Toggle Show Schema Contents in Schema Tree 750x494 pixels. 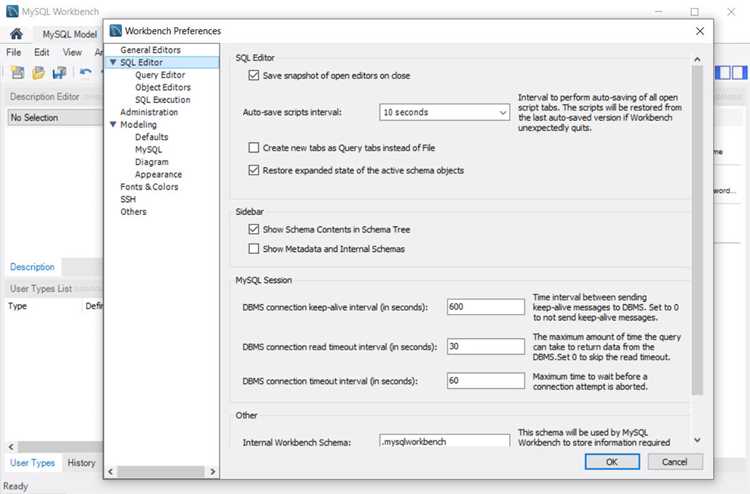254,230
